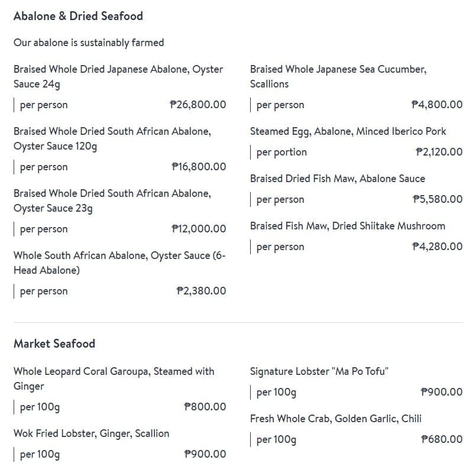Select the sustainably farmed abalone note
This screenshot has width=476, height=476.
click(x=89, y=43)
